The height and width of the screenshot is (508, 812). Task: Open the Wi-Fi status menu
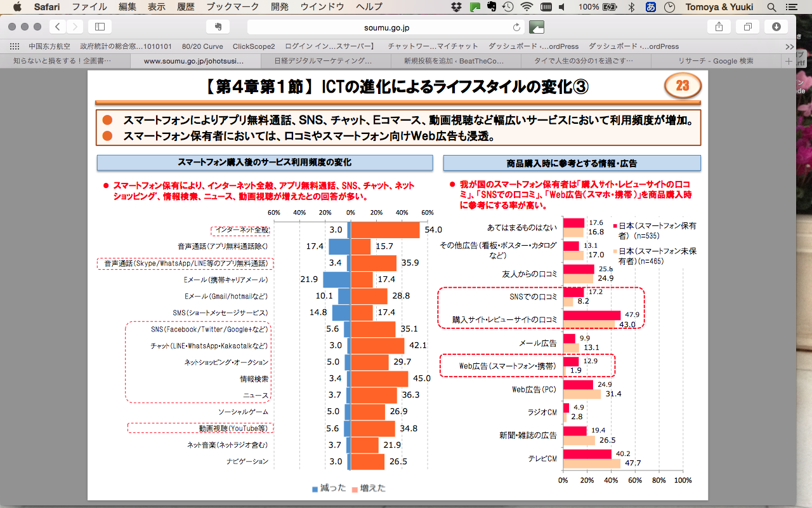[527, 7]
